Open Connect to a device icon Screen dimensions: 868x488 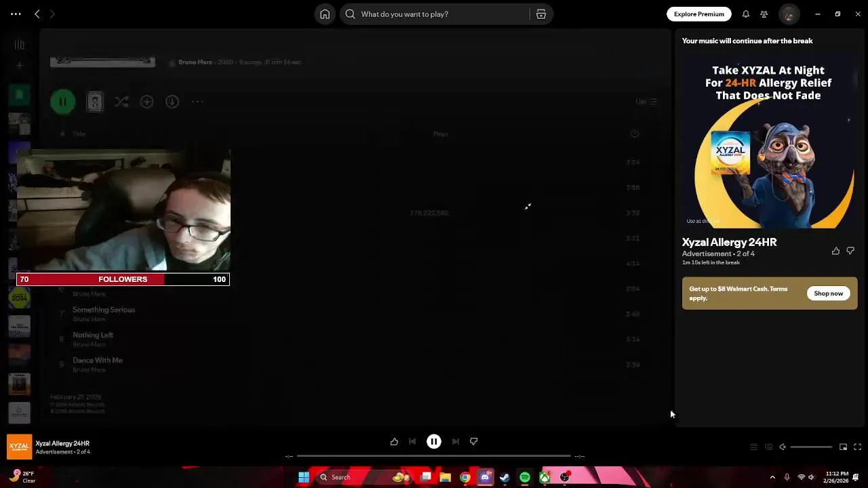pos(768,447)
